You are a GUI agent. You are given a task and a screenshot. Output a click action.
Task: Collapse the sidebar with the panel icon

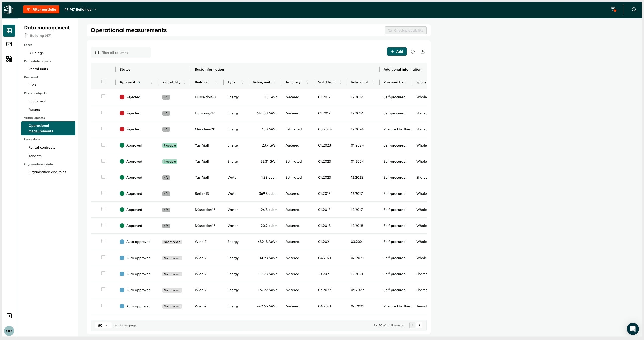click(x=9, y=316)
